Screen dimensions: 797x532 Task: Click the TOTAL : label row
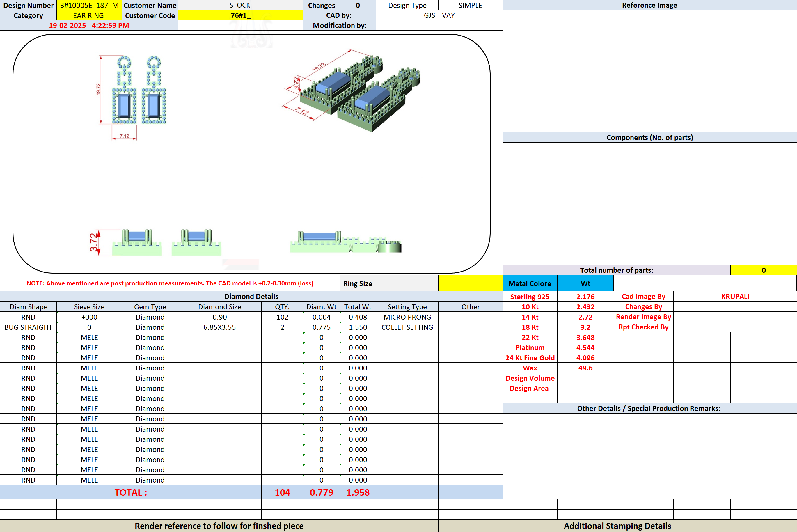[131, 492]
